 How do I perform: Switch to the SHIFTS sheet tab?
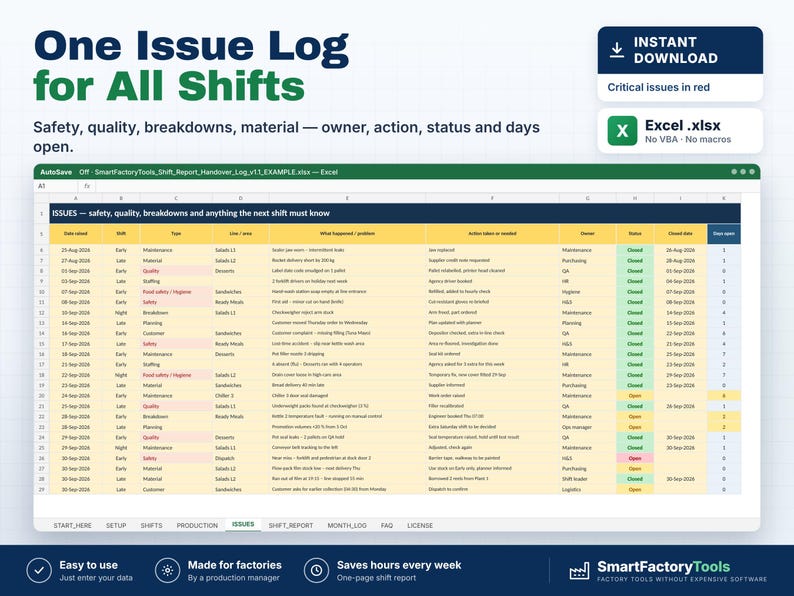151,526
